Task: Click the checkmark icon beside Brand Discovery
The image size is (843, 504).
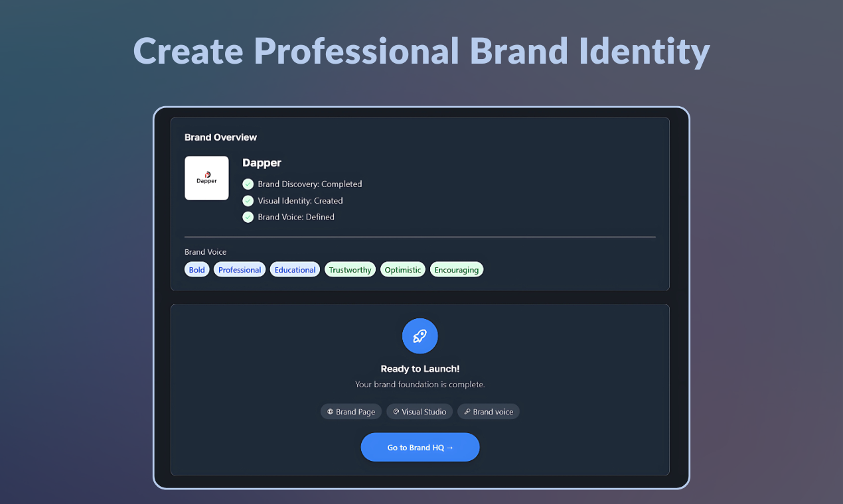Action: tap(248, 184)
